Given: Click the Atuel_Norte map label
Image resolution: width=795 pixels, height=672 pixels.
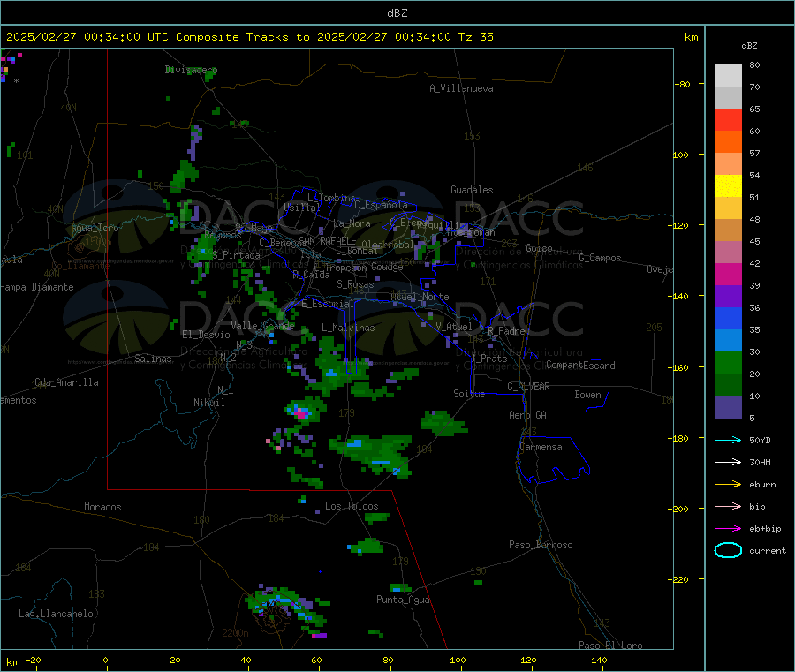Looking at the screenshot, I should (420, 297).
